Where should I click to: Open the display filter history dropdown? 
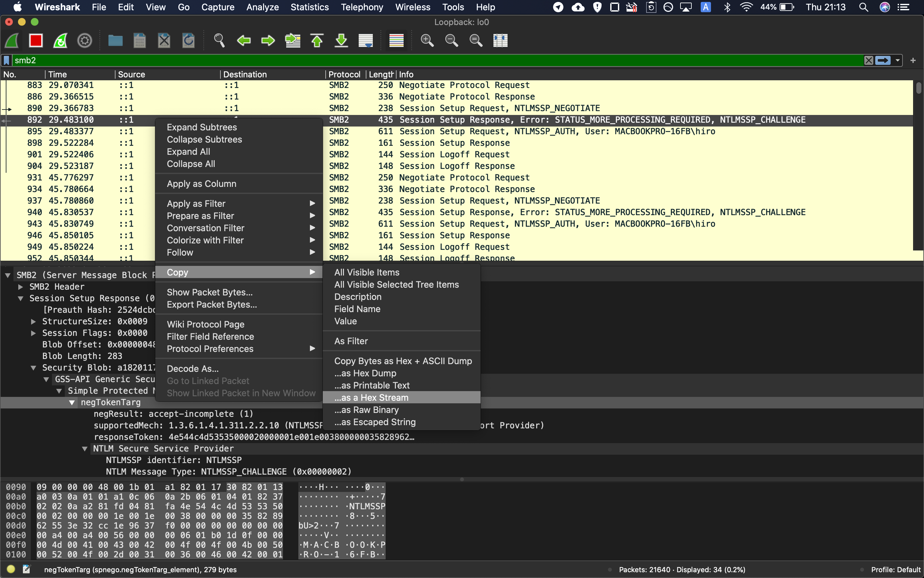click(897, 60)
